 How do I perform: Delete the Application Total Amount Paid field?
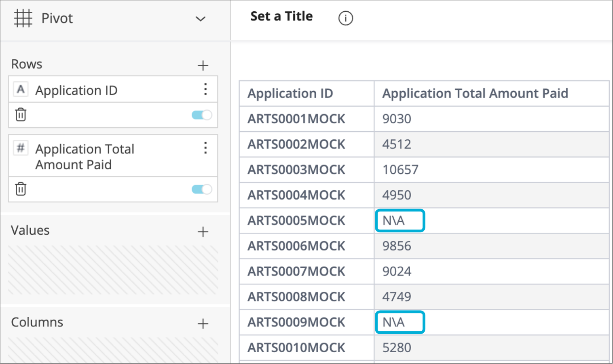click(x=21, y=189)
